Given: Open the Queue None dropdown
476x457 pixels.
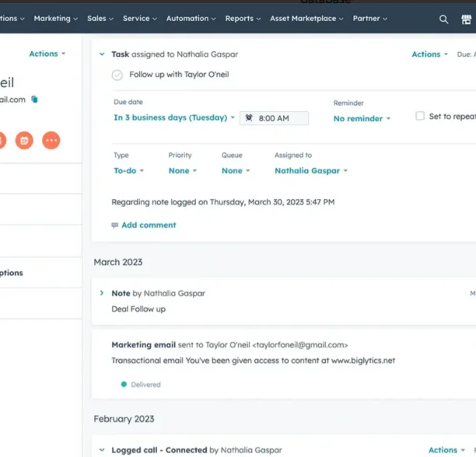Looking at the screenshot, I should (x=236, y=171).
